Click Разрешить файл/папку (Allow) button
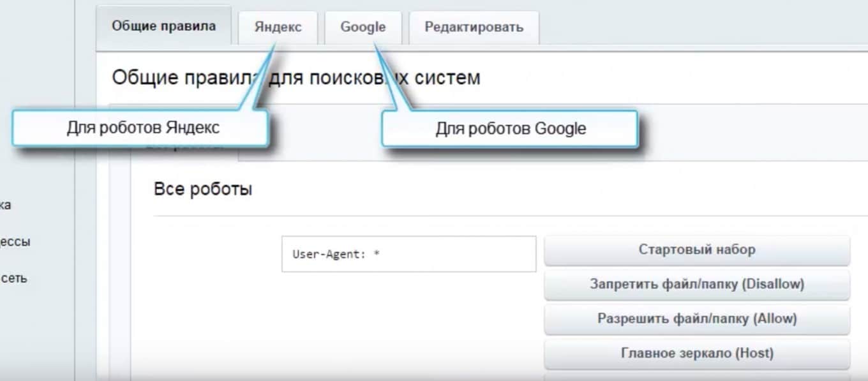Screen dimensions: 868x381 (x=696, y=318)
